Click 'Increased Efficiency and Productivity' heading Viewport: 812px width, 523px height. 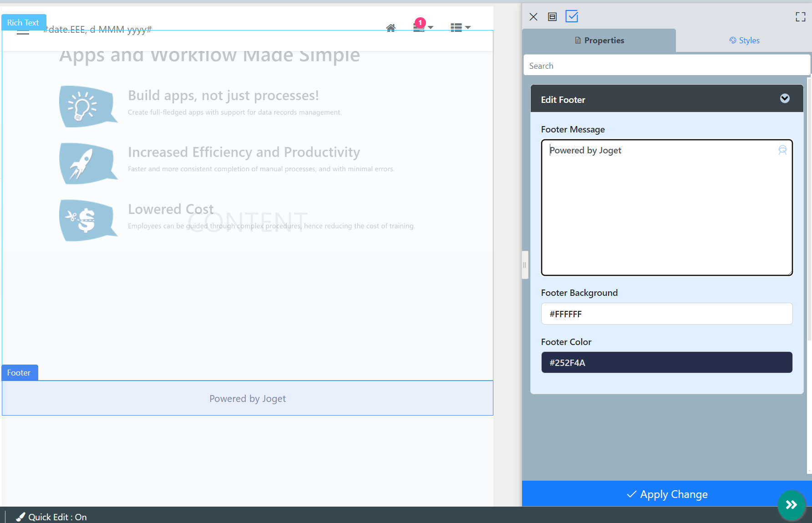coord(244,152)
